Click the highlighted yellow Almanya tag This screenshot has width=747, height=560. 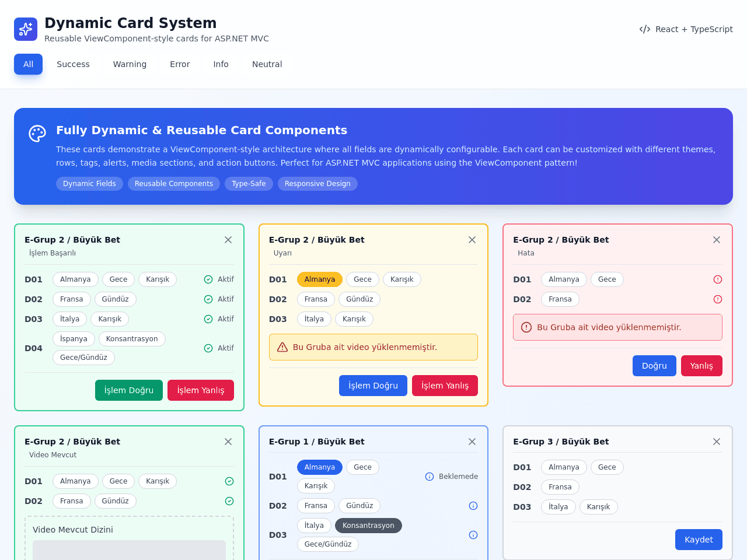pyautogui.click(x=320, y=279)
